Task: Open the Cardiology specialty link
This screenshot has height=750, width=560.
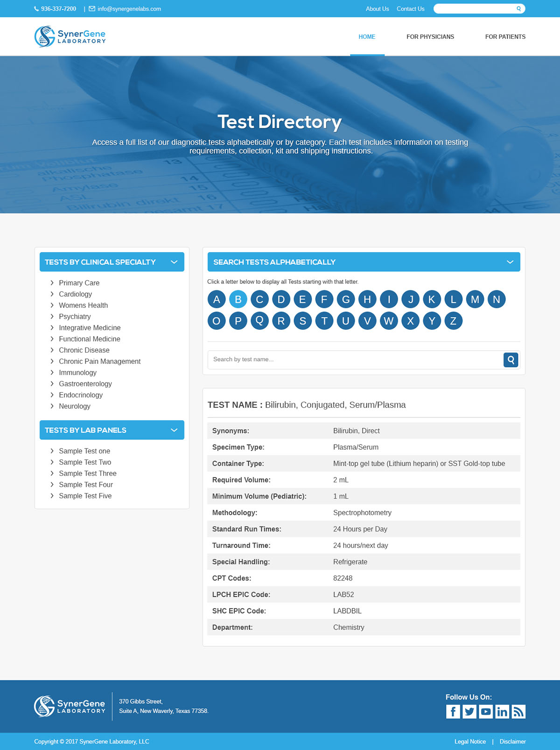Action: coord(75,294)
